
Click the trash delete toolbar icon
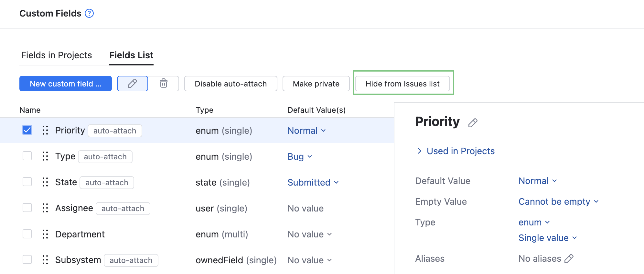(x=164, y=84)
